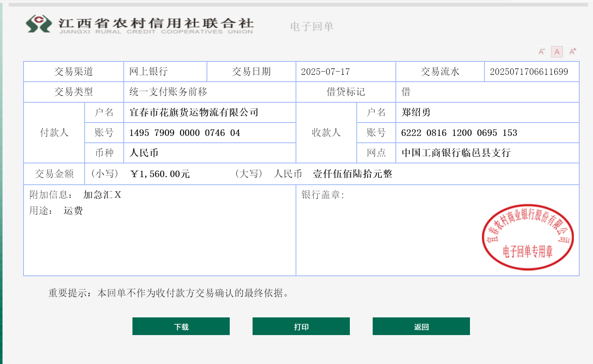Select branch 中国工商银行临邑县支行
This screenshot has width=593, height=364.
point(456,153)
